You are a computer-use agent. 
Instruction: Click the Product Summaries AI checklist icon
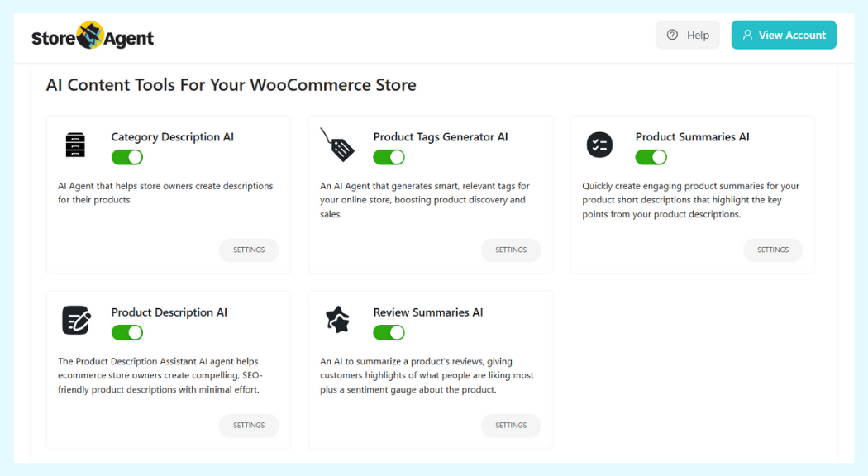[599, 145]
